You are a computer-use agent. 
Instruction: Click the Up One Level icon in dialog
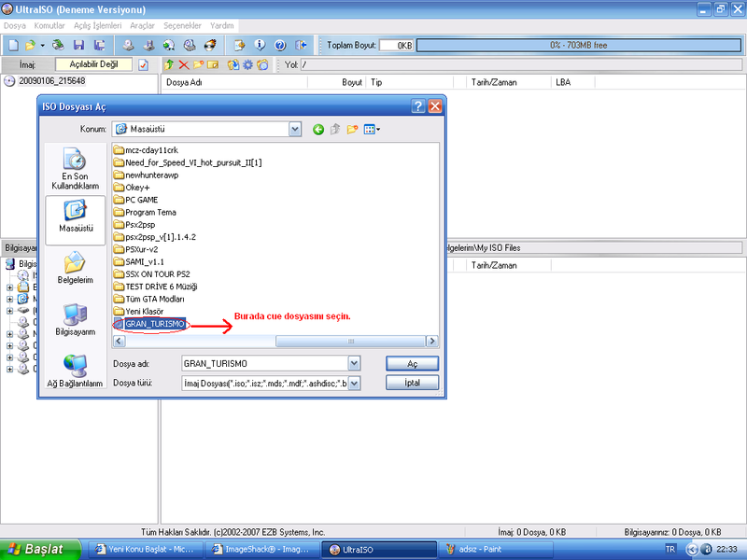point(335,129)
